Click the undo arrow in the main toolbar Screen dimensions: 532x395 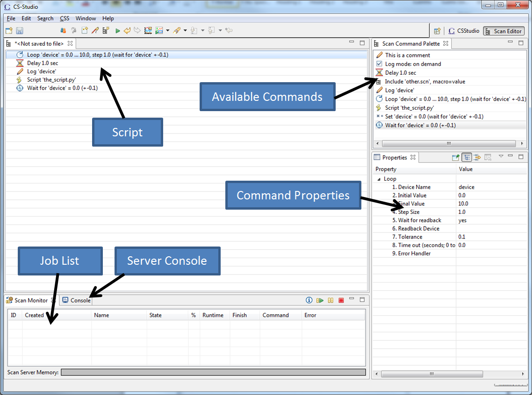[127, 31]
